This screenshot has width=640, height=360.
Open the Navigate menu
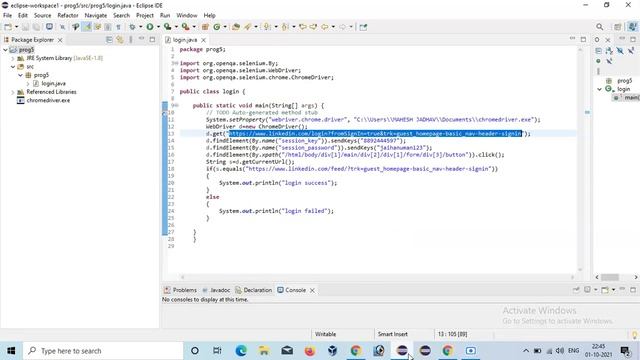(x=96, y=15)
